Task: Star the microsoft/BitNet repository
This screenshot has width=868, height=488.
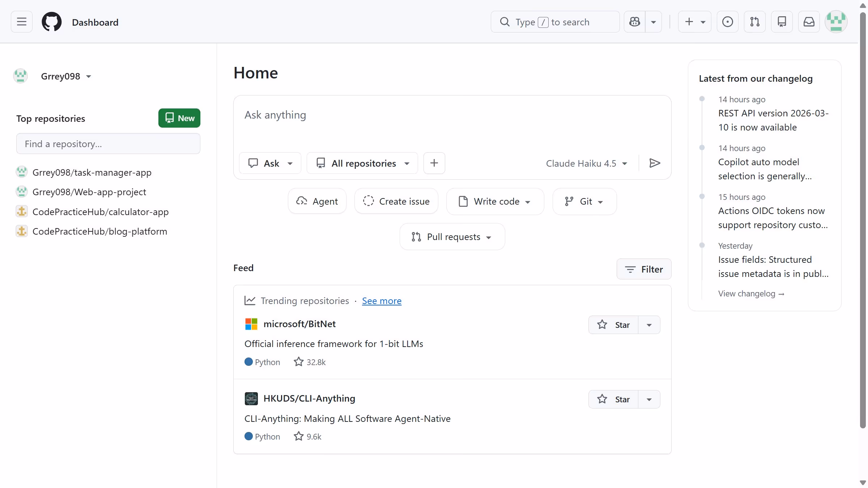Action: tap(615, 325)
